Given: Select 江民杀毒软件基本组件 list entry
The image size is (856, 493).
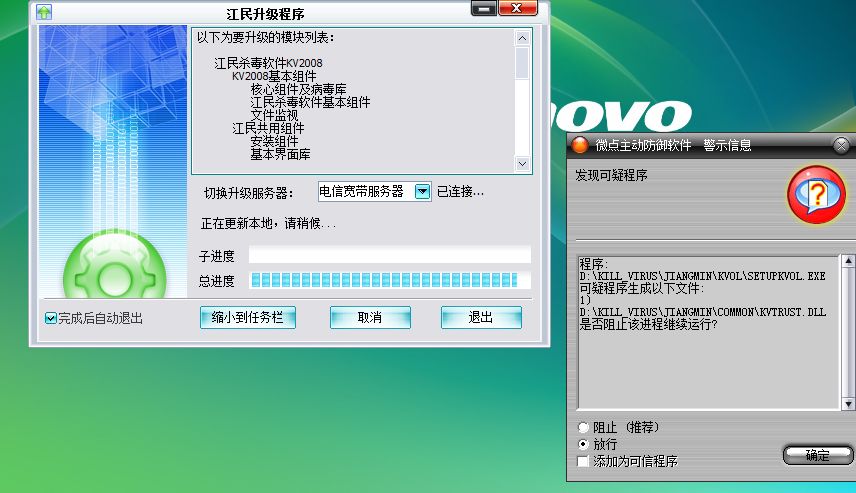Looking at the screenshot, I should [310, 103].
